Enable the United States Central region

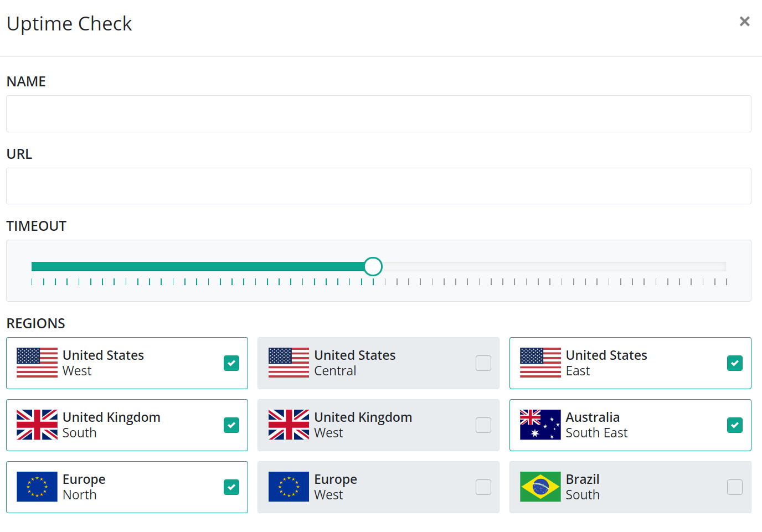pyautogui.click(x=483, y=363)
